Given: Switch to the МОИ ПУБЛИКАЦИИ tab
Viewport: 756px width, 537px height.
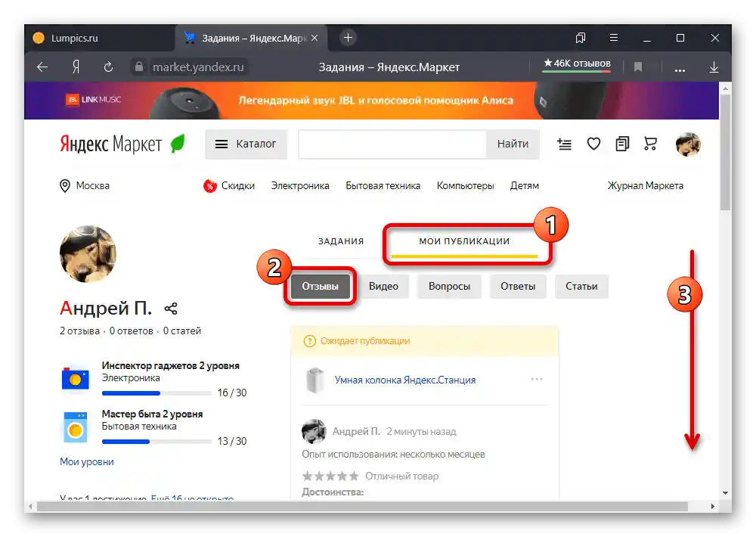Looking at the screenshot, I should [464, 241].
